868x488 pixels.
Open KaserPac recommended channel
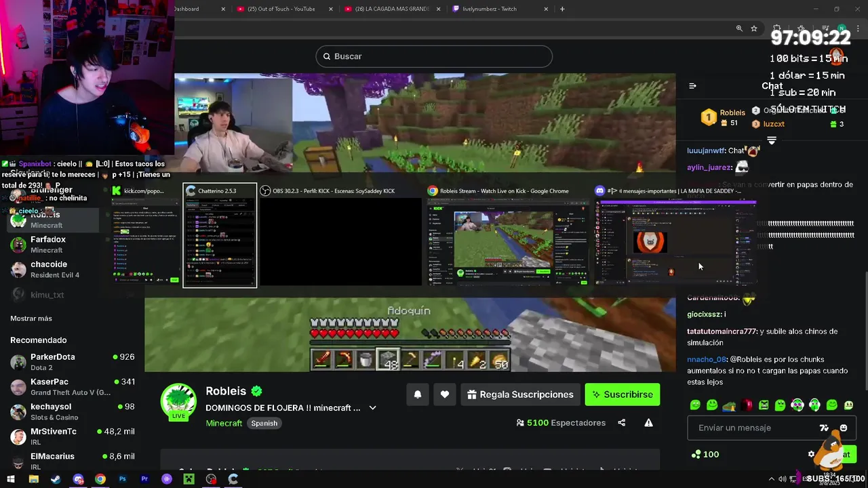pos(73,387)
